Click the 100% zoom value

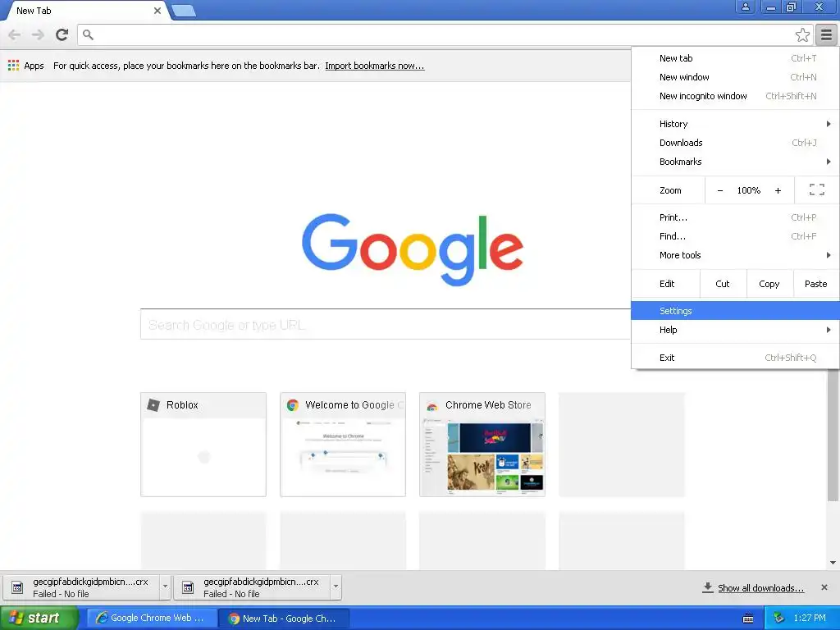tap(748, 190)
